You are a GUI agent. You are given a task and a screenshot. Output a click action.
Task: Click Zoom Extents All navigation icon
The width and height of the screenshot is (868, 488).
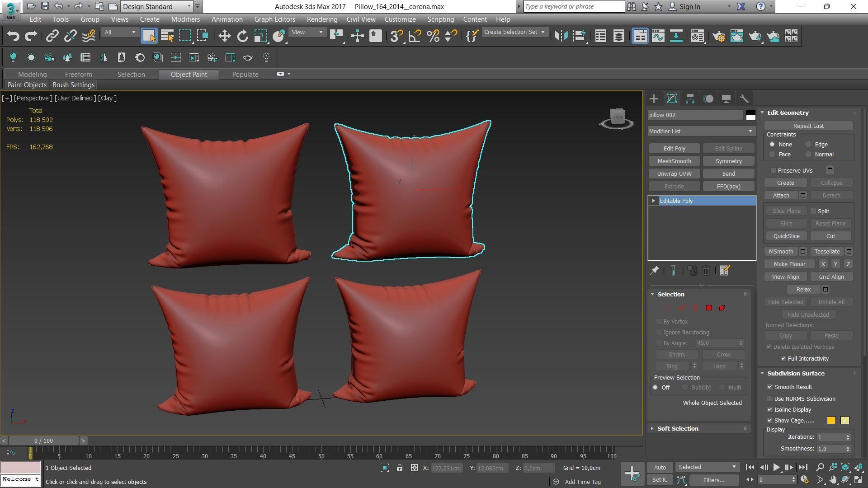[x=859, y=468]
